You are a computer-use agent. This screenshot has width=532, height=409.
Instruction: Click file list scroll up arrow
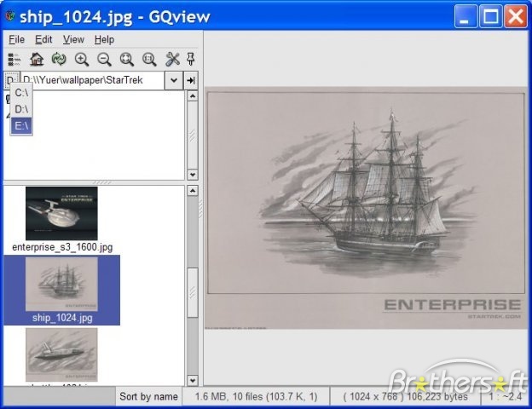coord(193,191)
